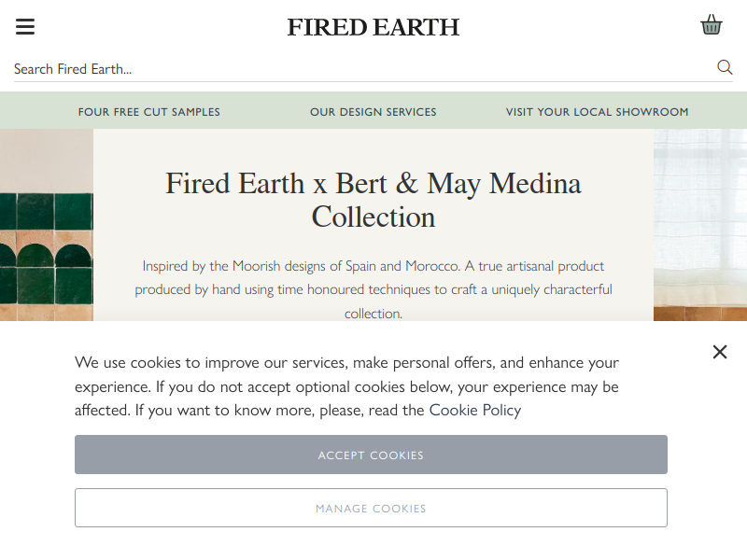Viewport: 747px width, 560px height.
Task: Open the shopping basket
Action: (712, 25)
